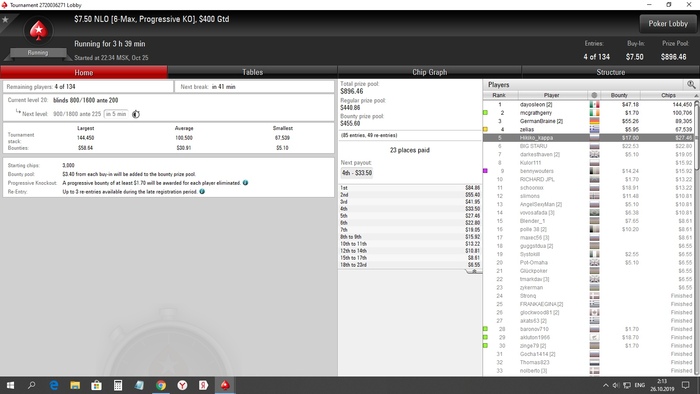
Task: Click purple color tag beside bennywouters
Action: click(485, 171)
